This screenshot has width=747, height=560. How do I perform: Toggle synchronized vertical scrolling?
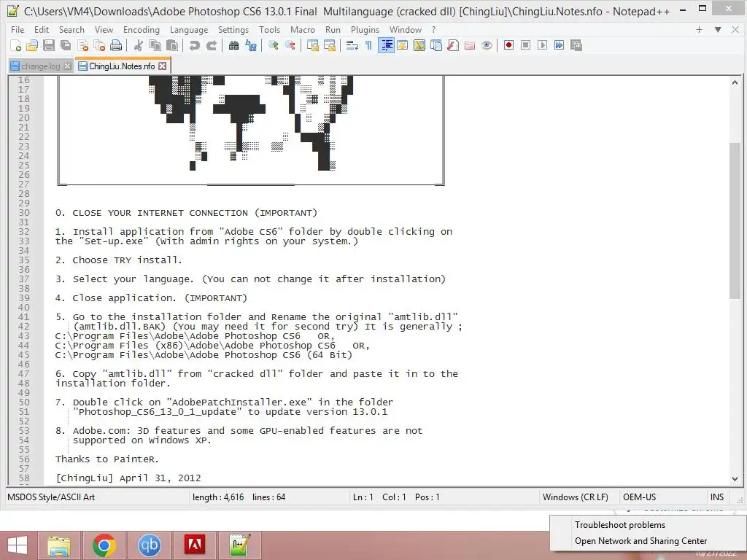312,45
